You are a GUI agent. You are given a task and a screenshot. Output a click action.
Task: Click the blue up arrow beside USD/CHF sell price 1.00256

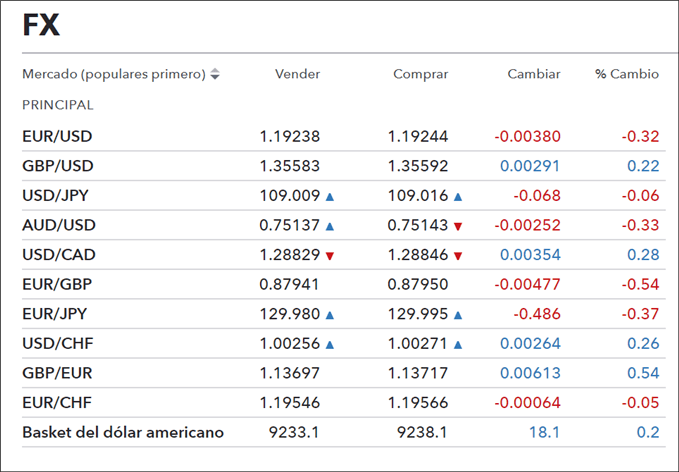[x=330, y=345]
